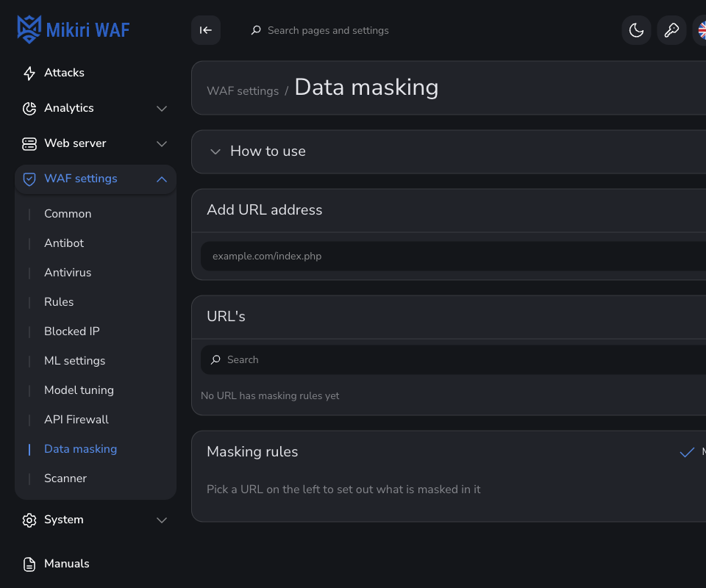Viewport: 706px width, 588px height.
Task: Click the Data masking page title
Action: click(x=366, y=87)
